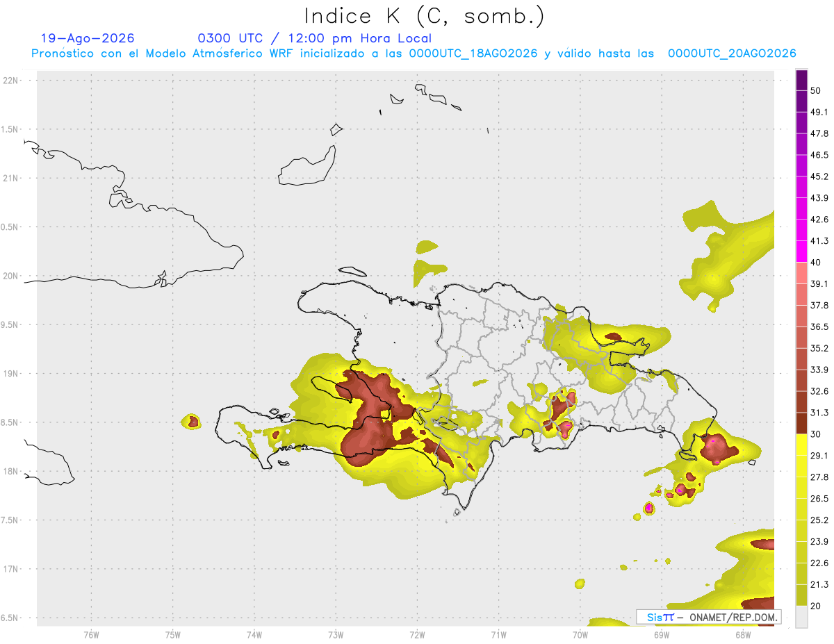
Task: Click the gray colorbar segment below 20
Action: pos(801,617)
